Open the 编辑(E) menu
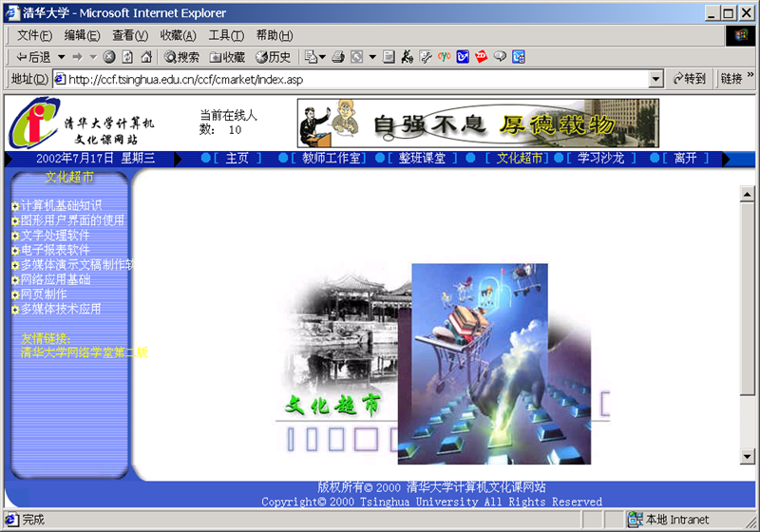The width and height of the screenshot is (760, 532). coord(82,35)
